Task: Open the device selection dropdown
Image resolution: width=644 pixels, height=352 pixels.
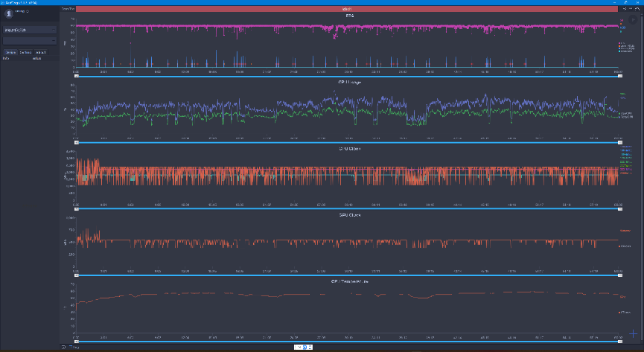Action: (30, 30)
